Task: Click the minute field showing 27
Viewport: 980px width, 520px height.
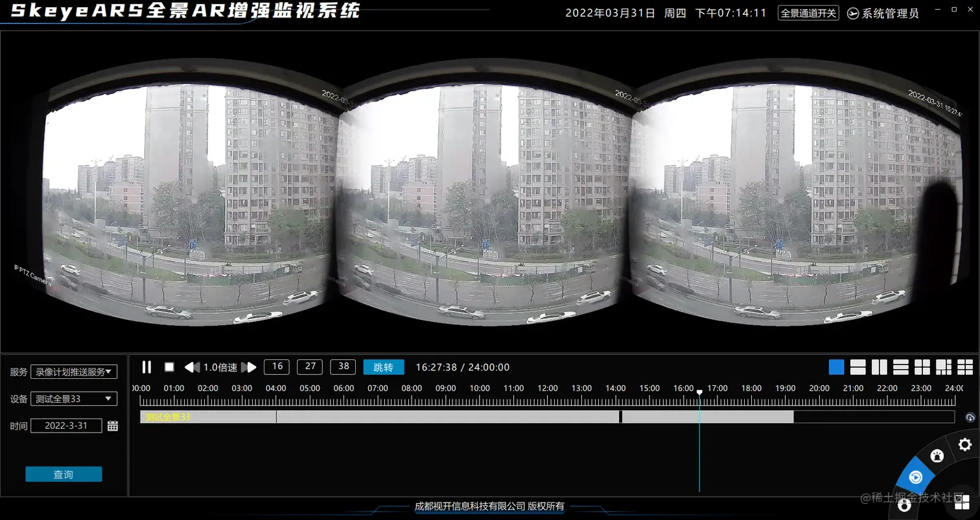Action: (x=310, y=367)
